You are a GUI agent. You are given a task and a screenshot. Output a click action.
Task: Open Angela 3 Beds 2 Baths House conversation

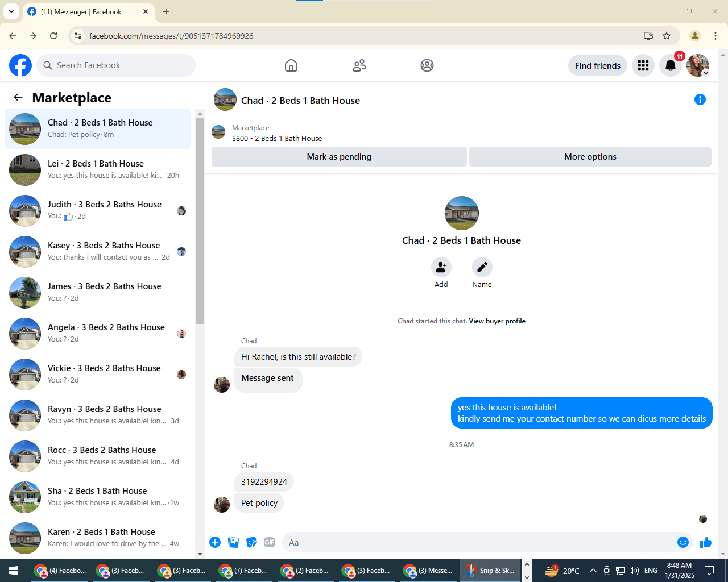click(x=97, y=334)
